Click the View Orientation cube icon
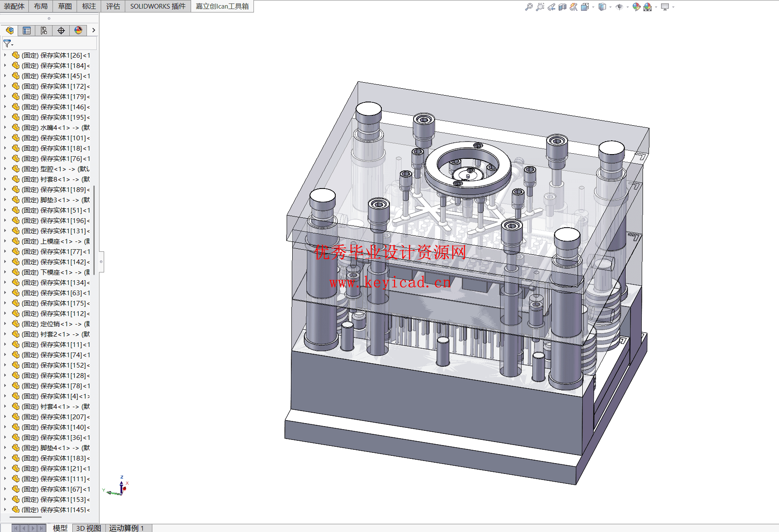The image size is (779, 532). pos(585,7)
